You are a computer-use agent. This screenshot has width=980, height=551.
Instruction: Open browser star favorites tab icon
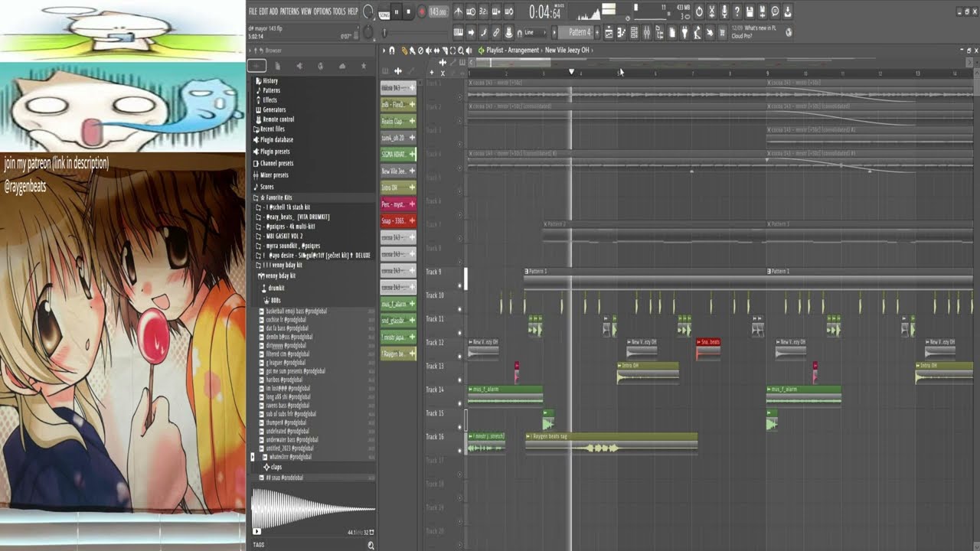click(x=363, y=67)
